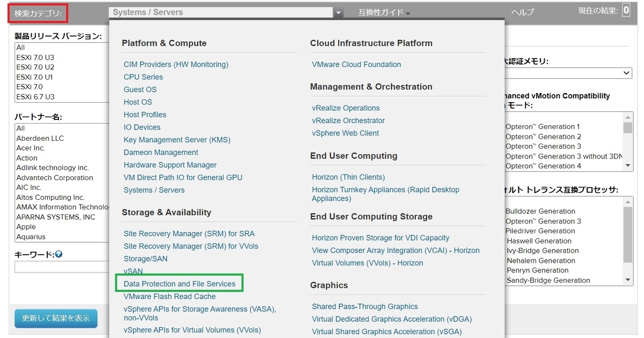Image resolution: width=644 pixels, height=338 pixels.
Task: Choose Horizon Turnkey Appliances link
Action: 385,194
